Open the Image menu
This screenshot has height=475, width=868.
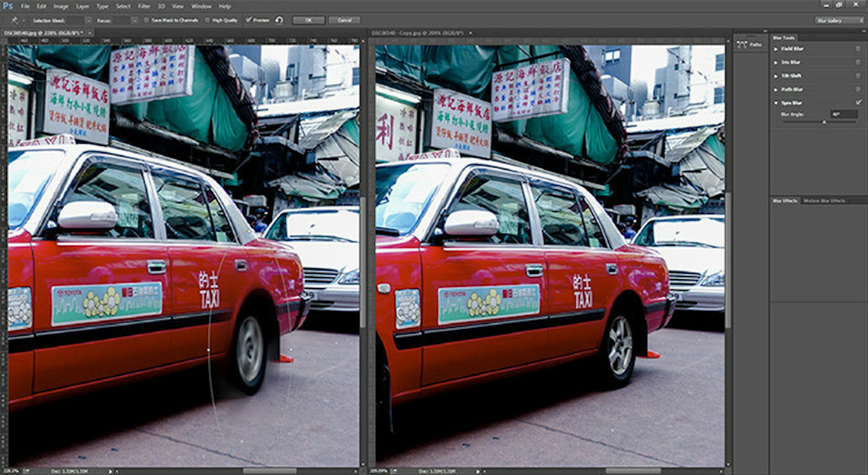pyautogui.click(x=61, y=7)
